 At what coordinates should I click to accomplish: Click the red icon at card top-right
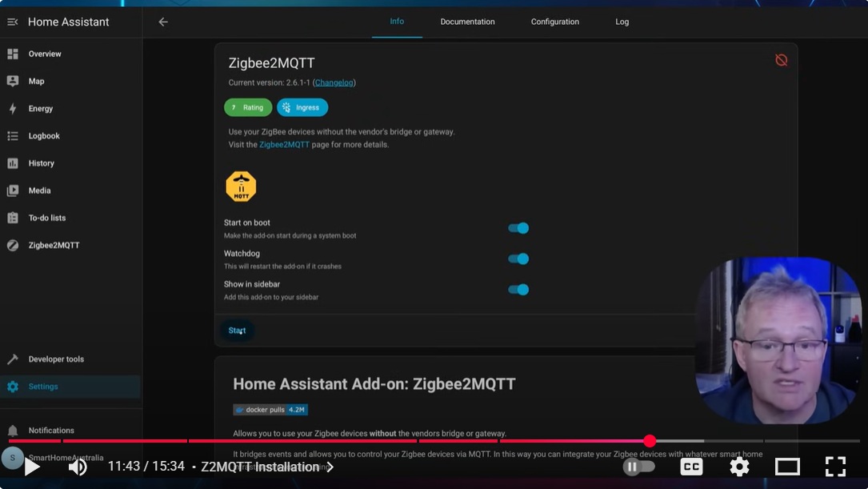coord(782,60)
